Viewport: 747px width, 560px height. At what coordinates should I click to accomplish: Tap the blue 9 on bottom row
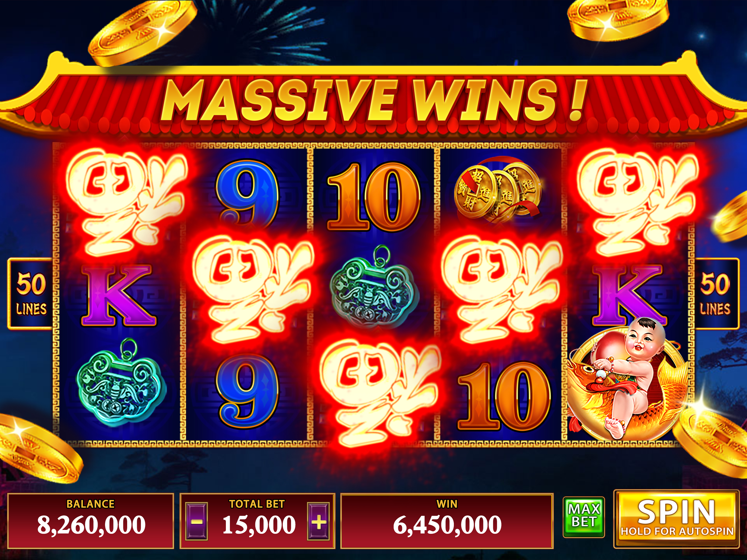point(247,392)
